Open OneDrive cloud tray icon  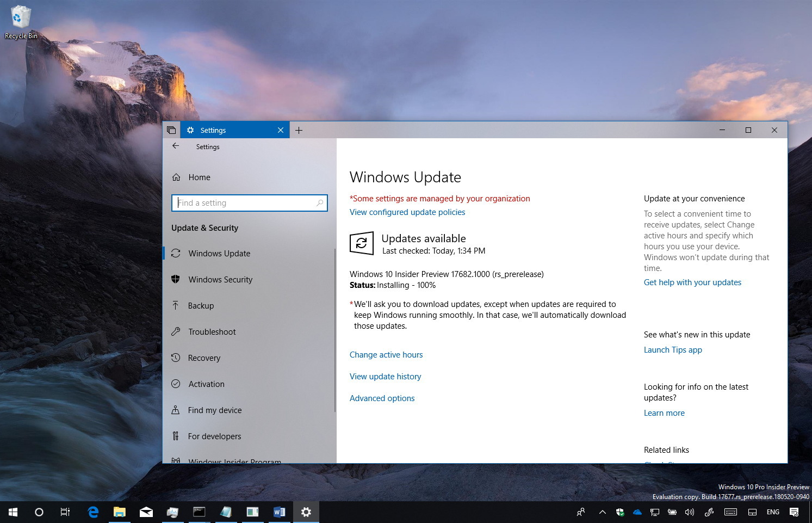637,512
